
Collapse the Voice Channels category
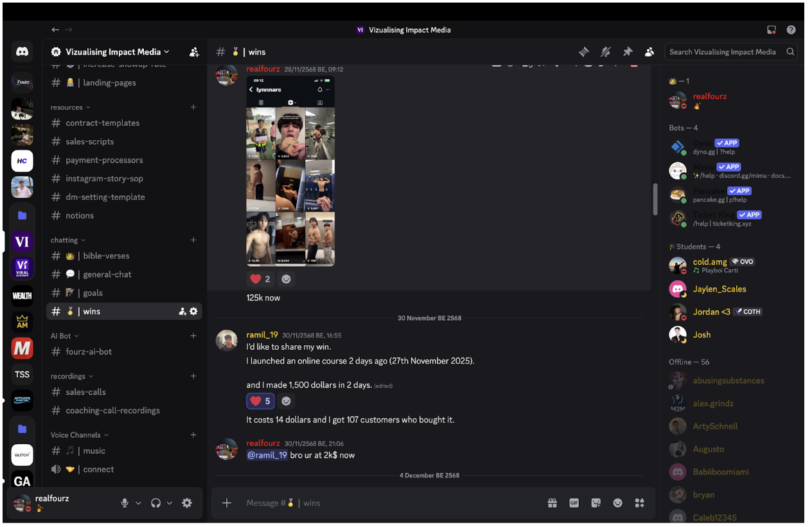(79, 435)
